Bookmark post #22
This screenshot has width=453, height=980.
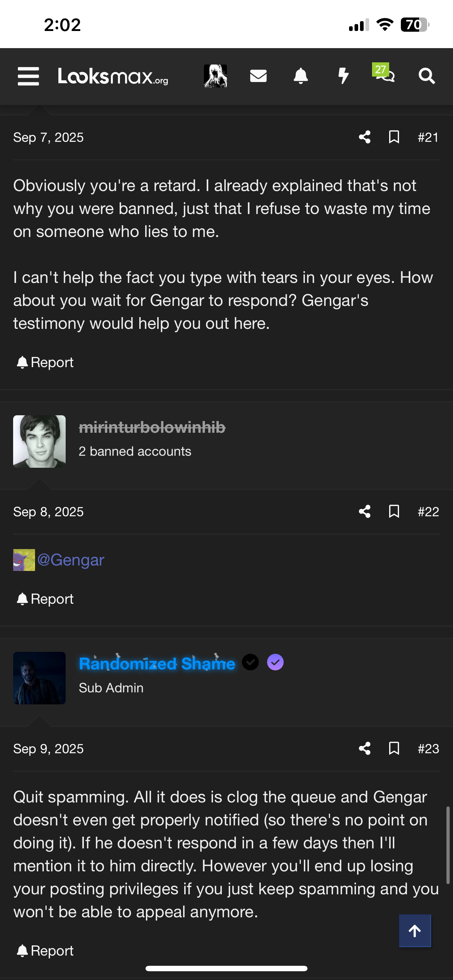point(394,512)
